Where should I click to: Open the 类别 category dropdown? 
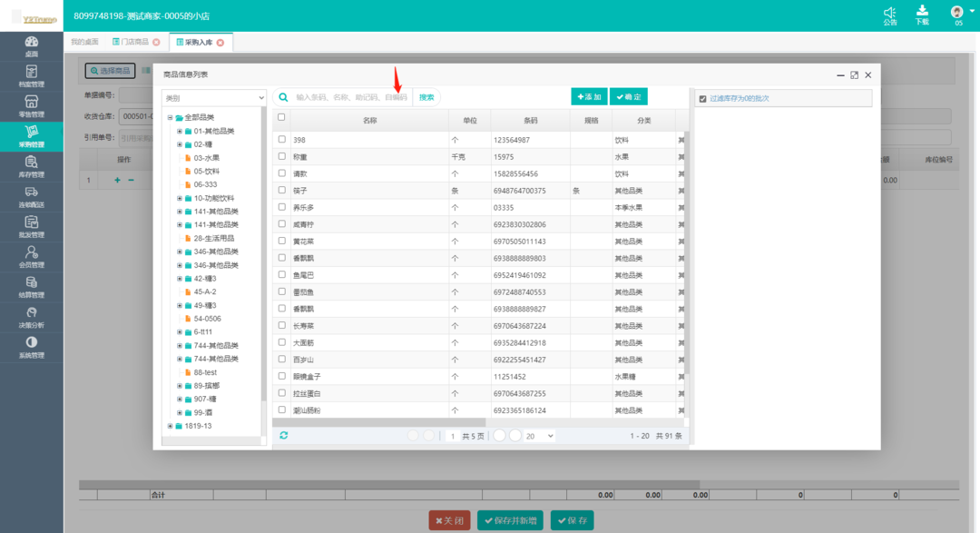click(x=214, y=98)
